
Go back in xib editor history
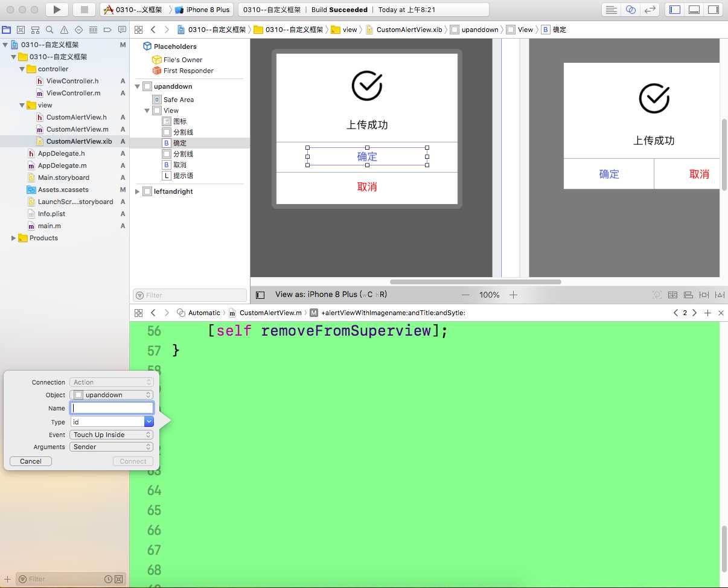click(x=153, y=30)
